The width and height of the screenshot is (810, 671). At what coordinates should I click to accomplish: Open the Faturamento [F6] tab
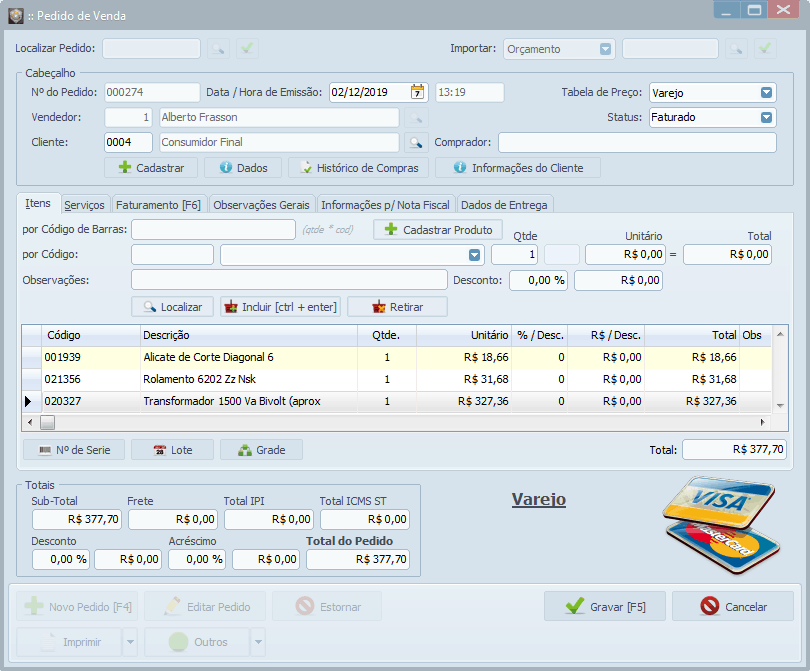point(159,205)
